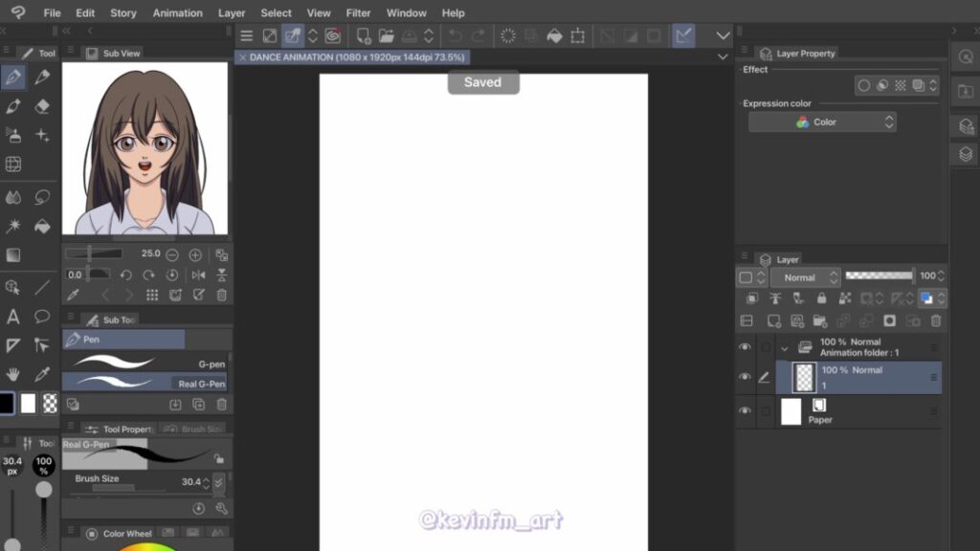
Task: Close the DANCE ANIMATION canvas tab
Action: coord(242,57)
